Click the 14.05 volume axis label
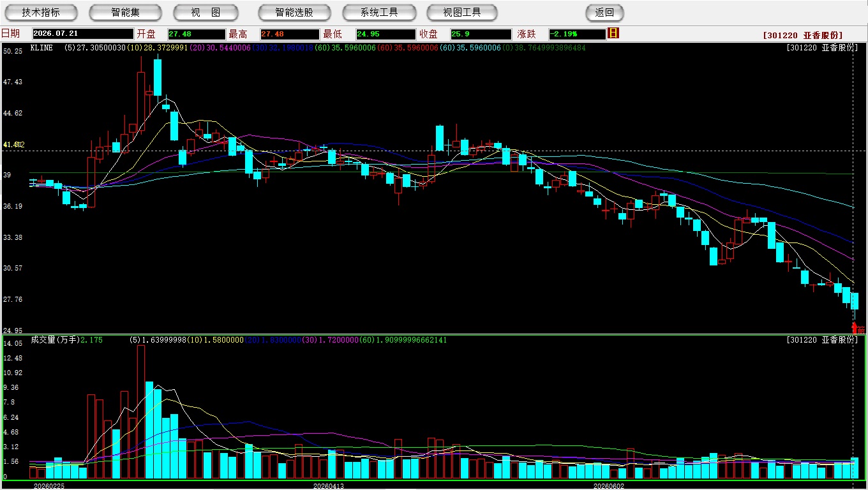 click(x=13, y=343)
